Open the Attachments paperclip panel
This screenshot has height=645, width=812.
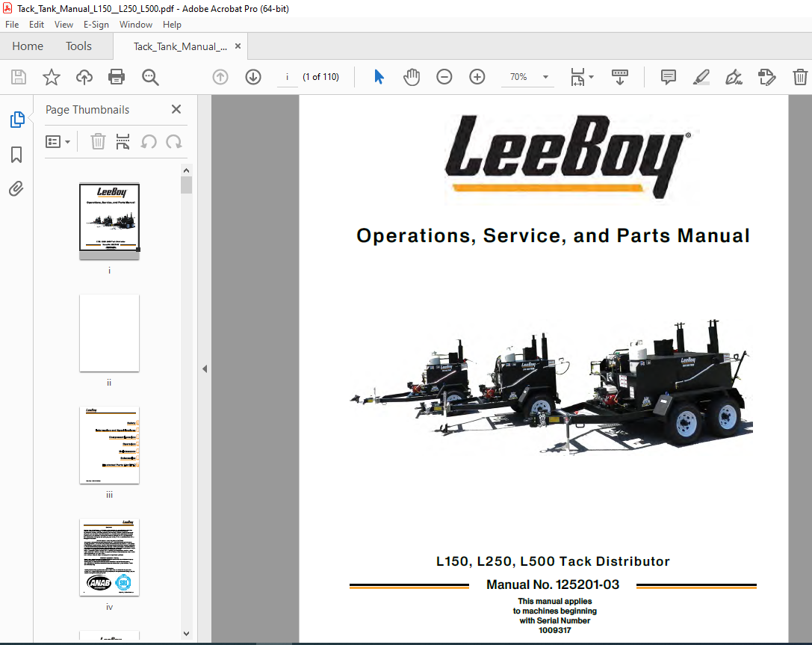click(x=16, y=188)
